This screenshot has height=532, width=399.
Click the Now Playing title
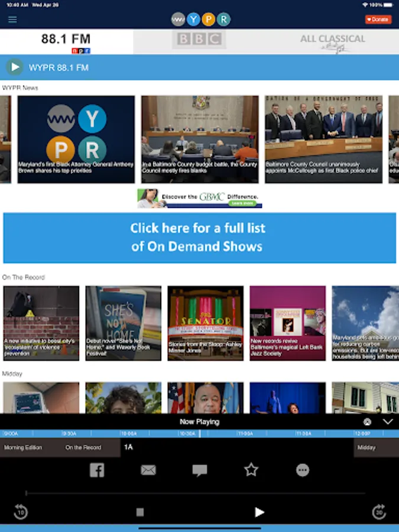[200, 421]
